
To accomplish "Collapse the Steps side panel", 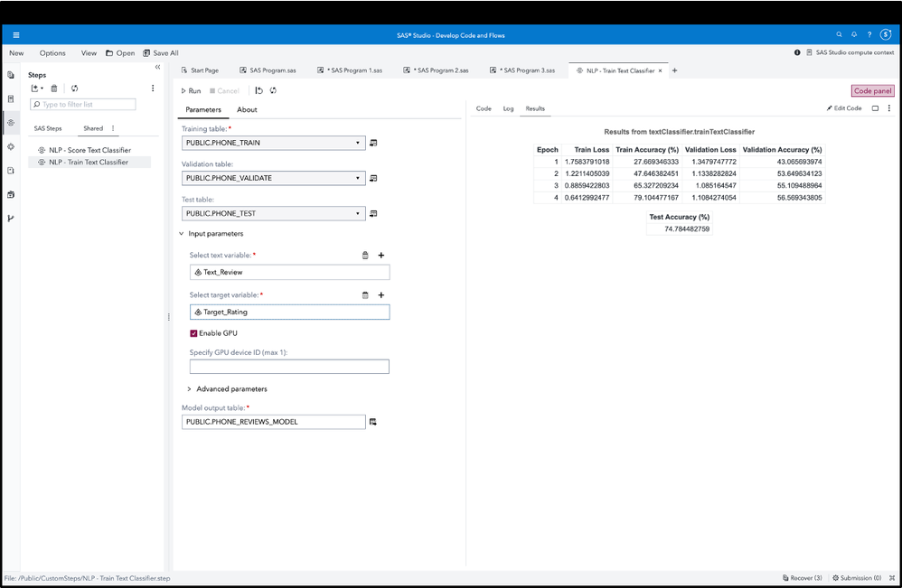I will point(157,67).
